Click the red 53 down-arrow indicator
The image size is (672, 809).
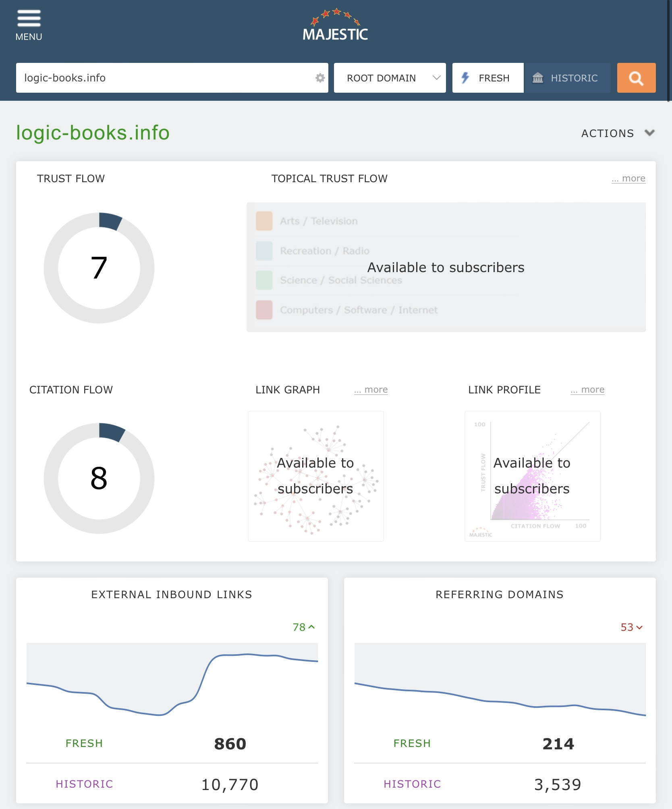point(632,627)
